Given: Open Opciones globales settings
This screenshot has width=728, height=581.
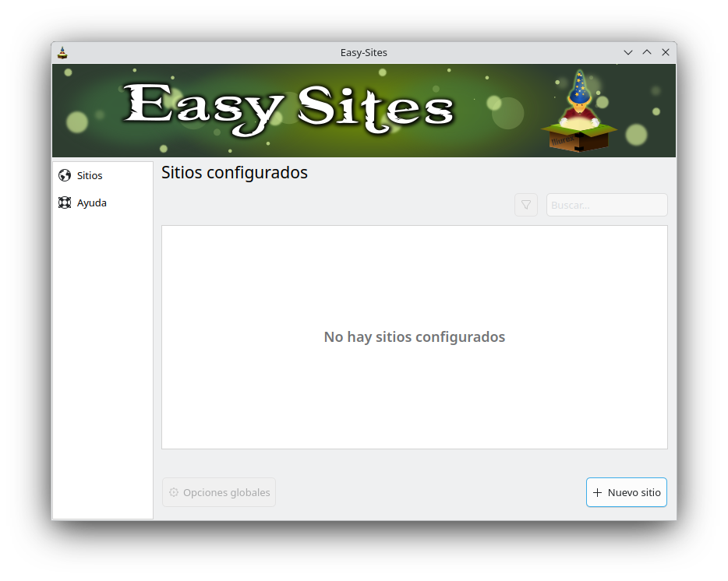Looking at the screenshot, I should point(219,491).
